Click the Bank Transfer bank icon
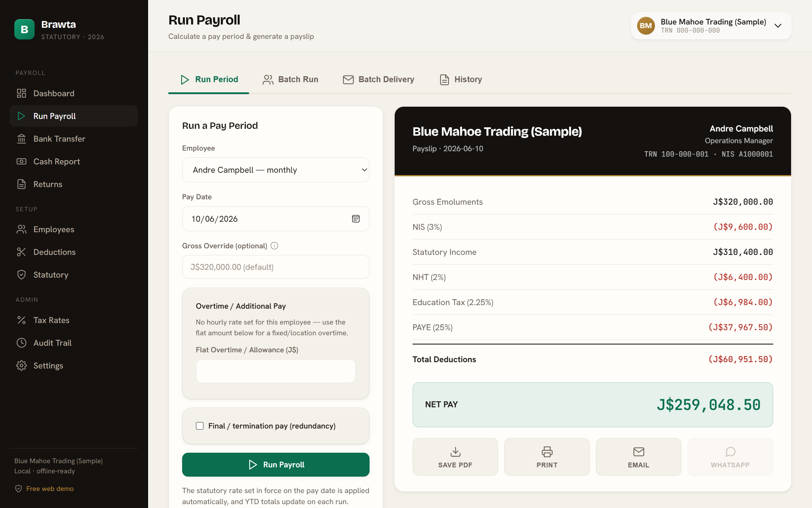 click(x=21, y=138)
